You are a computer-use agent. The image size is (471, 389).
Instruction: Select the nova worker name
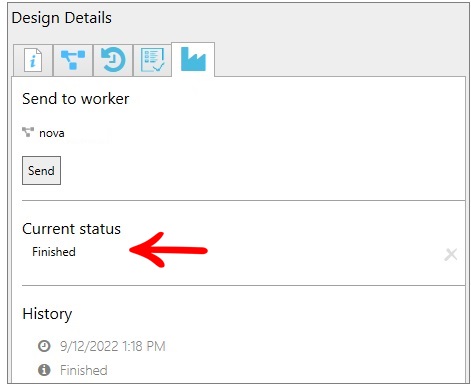[x=52, y=133]
